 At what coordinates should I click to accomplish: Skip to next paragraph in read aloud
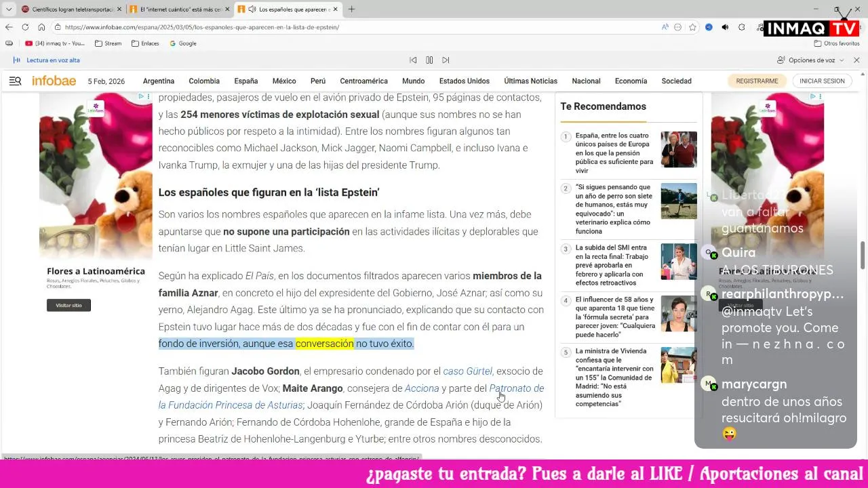pyautogui.click(x=446, y=60)
